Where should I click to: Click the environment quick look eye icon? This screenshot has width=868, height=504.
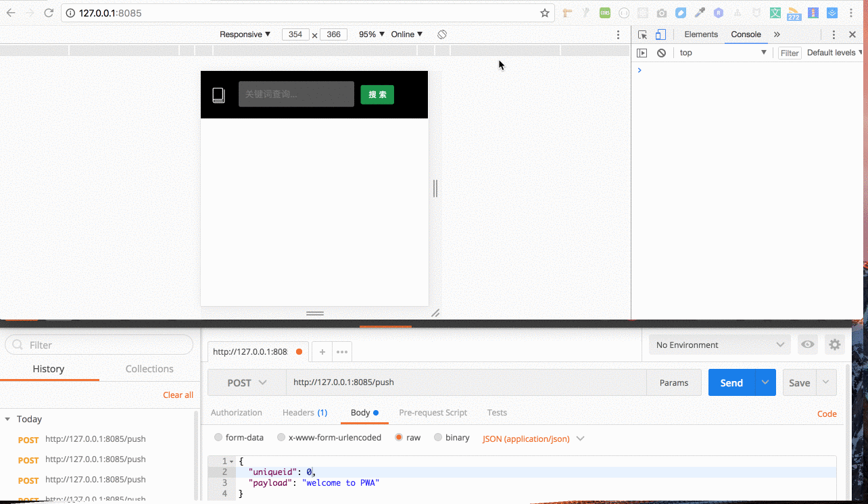point(807,345)
